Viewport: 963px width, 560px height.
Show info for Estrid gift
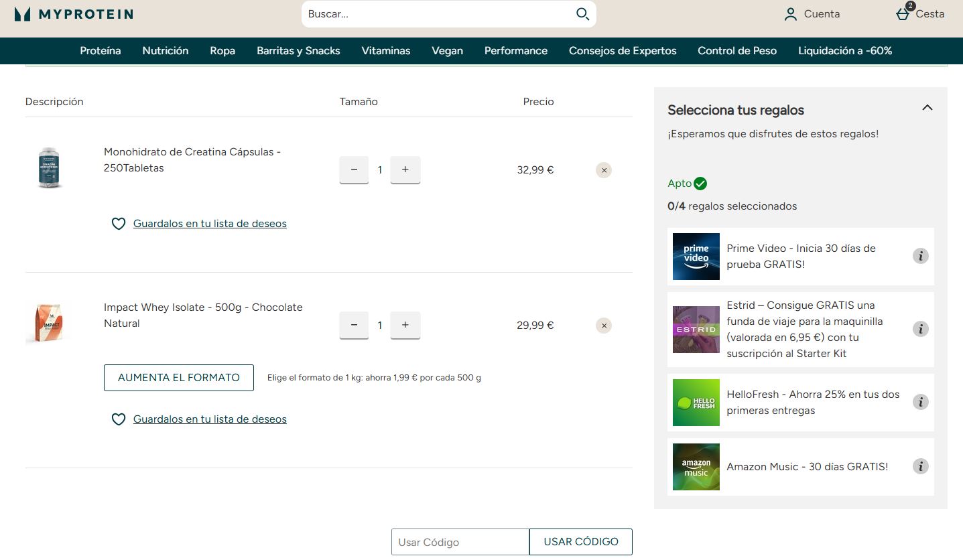coord(921,329)
